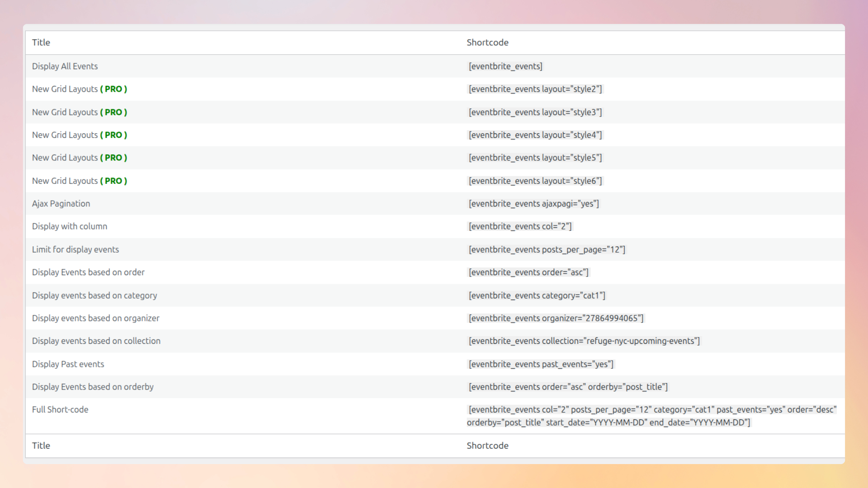868x488 pixels.
Task: Click the [eventbrite_events] shortcode text
Action: [505, 66]
